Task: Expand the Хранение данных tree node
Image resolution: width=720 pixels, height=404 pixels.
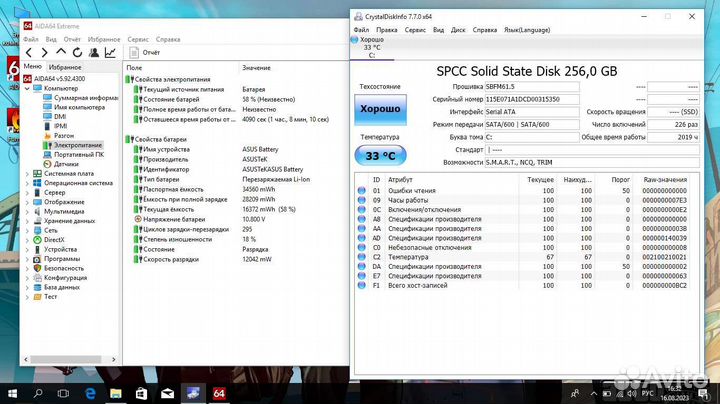Action: tap(27, 221)
